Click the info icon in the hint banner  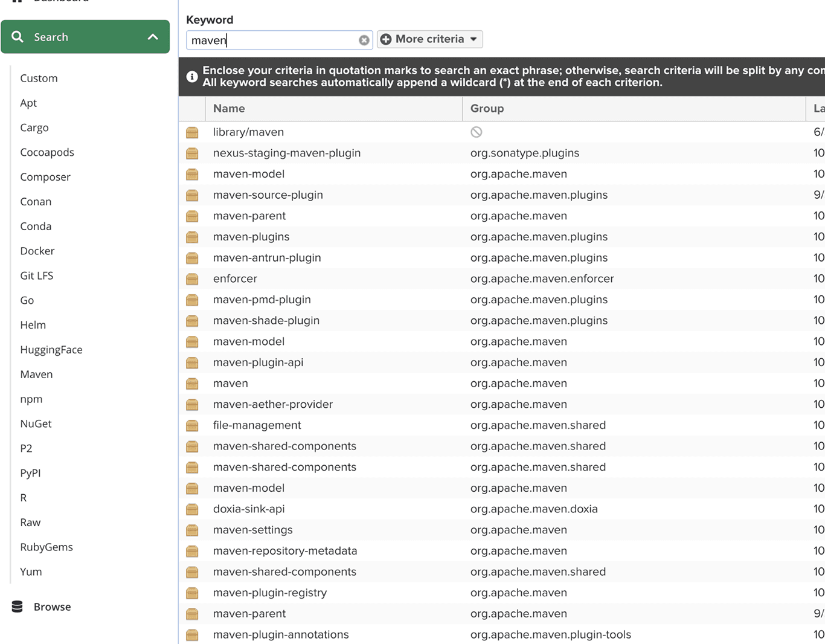192,77
